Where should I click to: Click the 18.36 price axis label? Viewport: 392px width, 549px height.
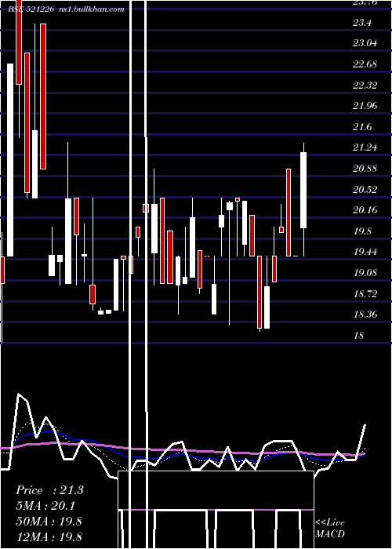pos(365,314)
